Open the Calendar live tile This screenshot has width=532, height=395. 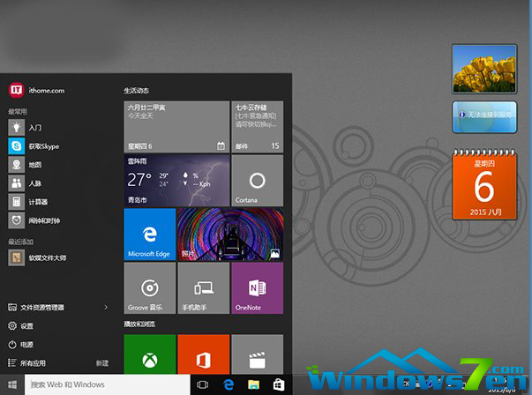[176, 127]
